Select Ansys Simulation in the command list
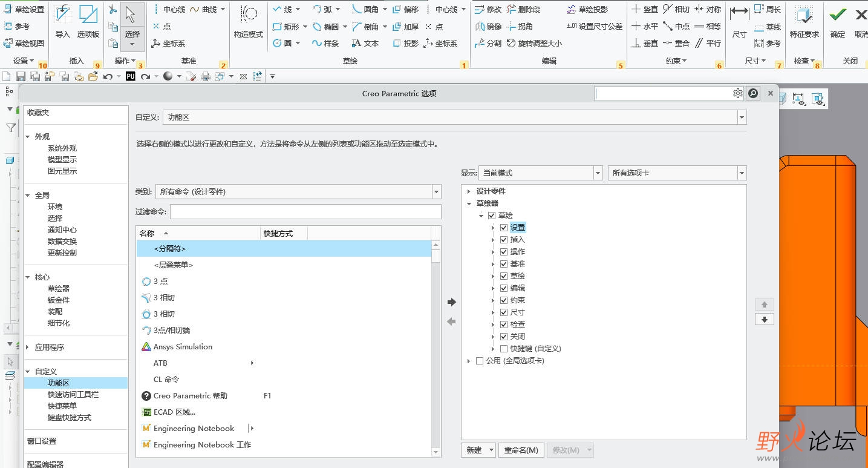 [x=183, y=347]
